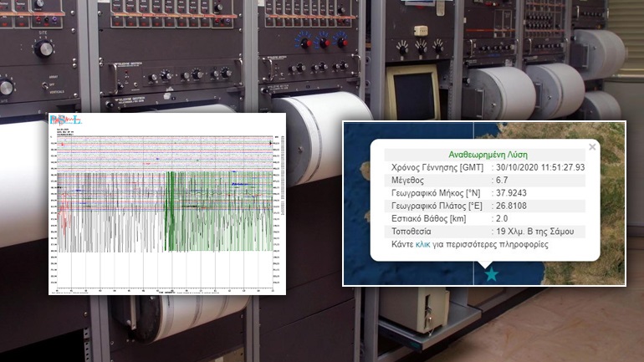The image size is (644, 362).
Task: Click the 'Μέγεθος' label
Action: 407,181
